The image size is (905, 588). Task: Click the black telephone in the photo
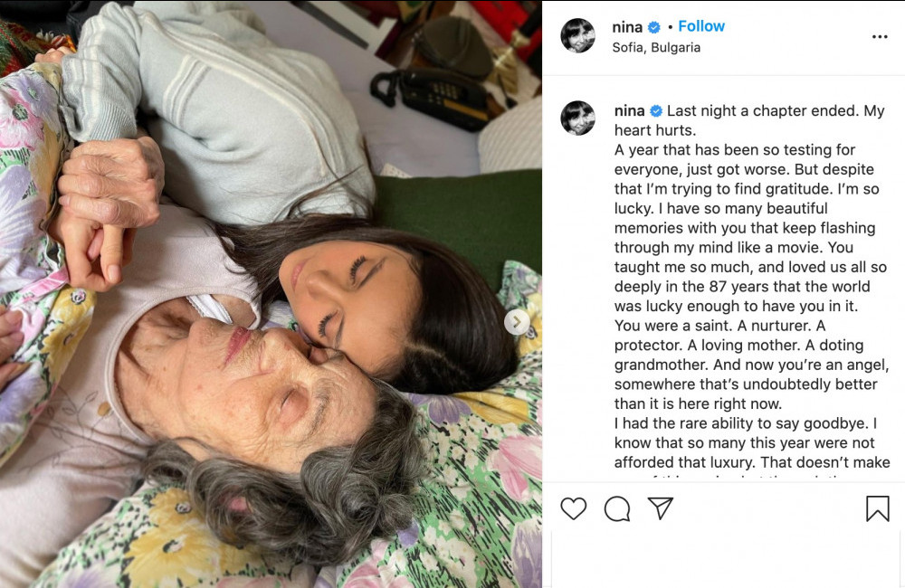(x=431, y=98)
